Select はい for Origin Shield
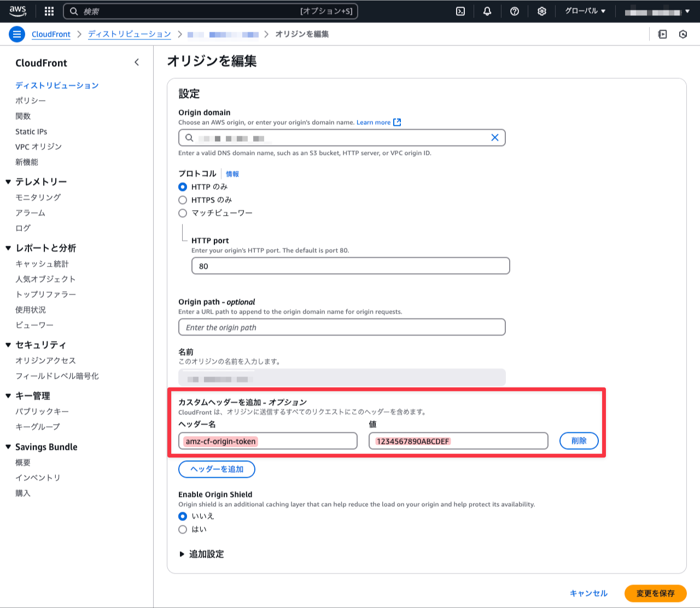 click(183, 529)
